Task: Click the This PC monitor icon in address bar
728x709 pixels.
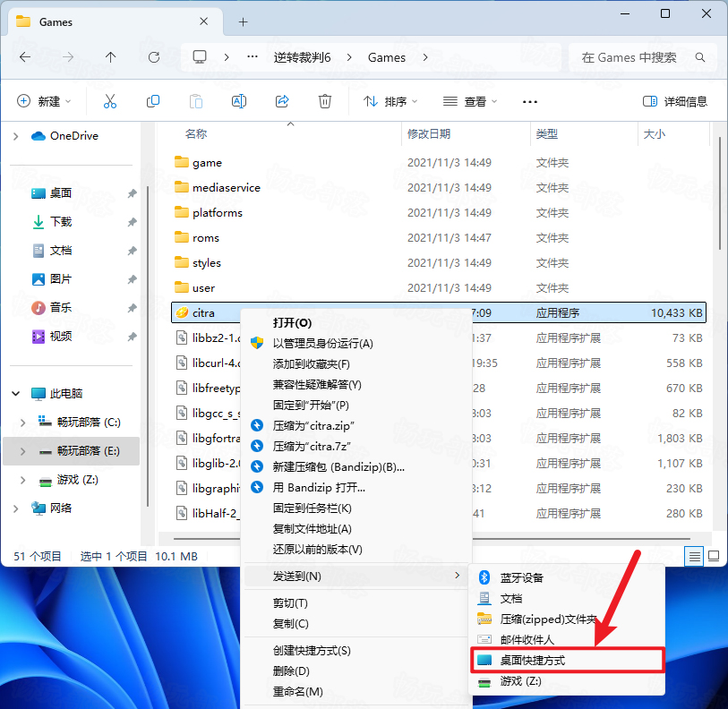Action: click(x=200, y=57)
